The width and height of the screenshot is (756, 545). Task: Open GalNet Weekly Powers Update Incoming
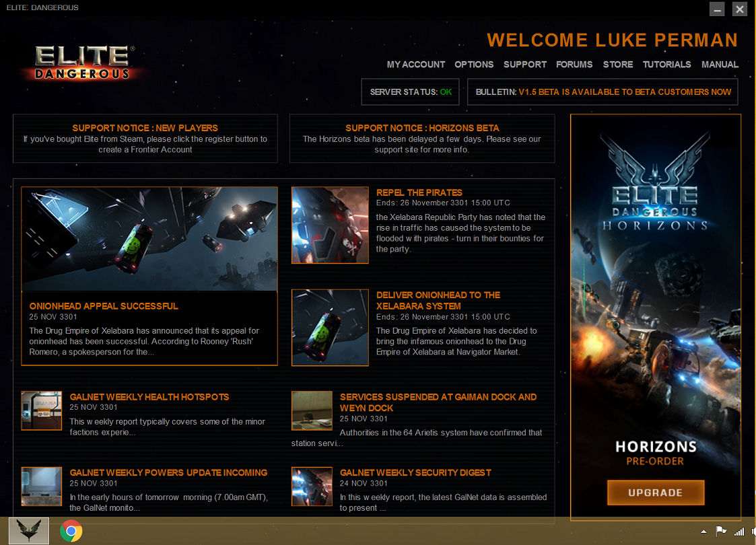(168, 472)
